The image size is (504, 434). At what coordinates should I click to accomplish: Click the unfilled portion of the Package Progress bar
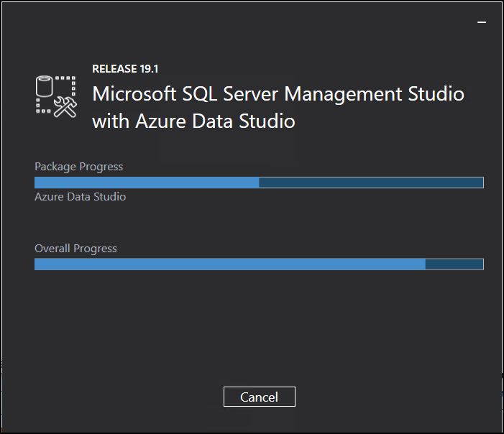(371, 183)
